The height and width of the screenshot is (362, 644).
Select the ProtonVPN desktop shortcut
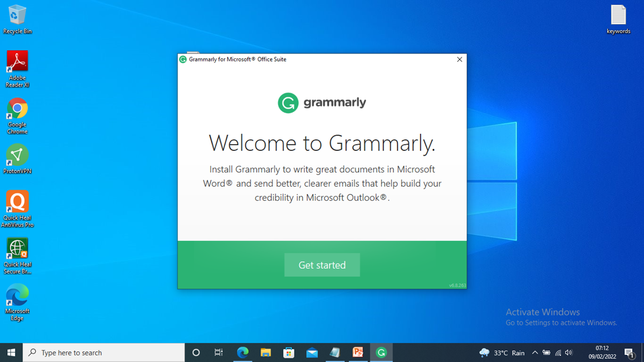[x=17, y=159]
